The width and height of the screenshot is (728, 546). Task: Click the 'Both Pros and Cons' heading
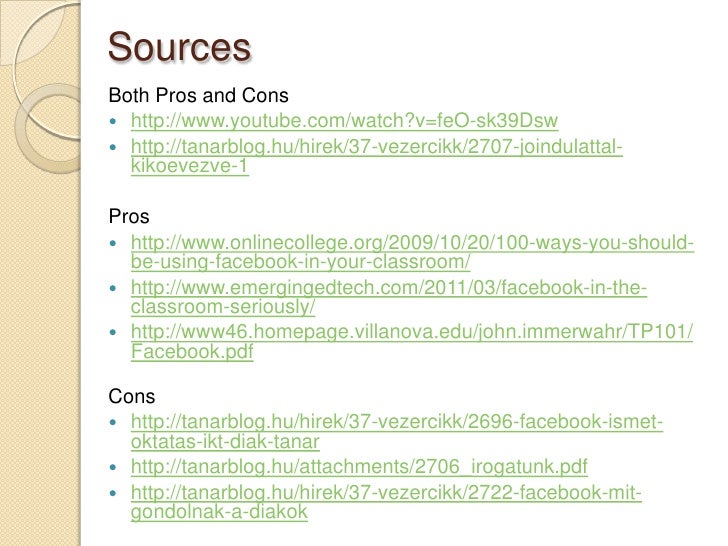coord(198,95)
